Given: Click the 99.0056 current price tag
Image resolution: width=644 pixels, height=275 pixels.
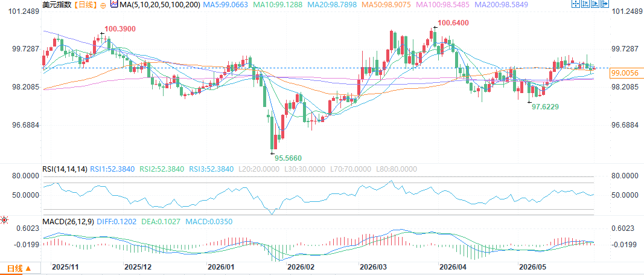Looking at the screenshot, I should tap(624, 73).
